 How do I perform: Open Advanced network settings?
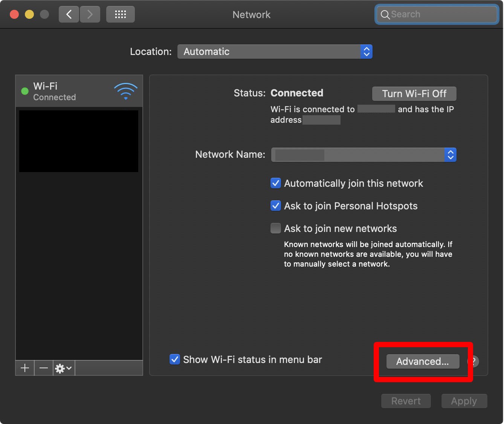(x=423, y=361)
